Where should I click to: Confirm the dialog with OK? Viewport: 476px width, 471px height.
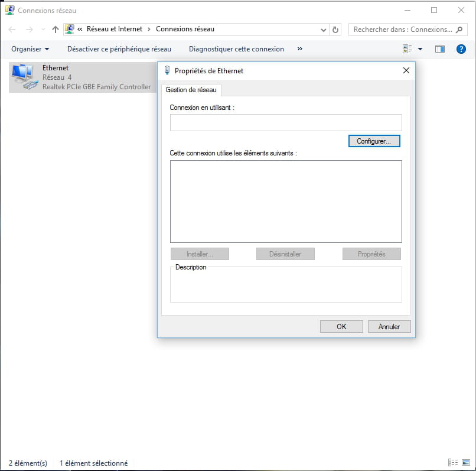(341, 327)
